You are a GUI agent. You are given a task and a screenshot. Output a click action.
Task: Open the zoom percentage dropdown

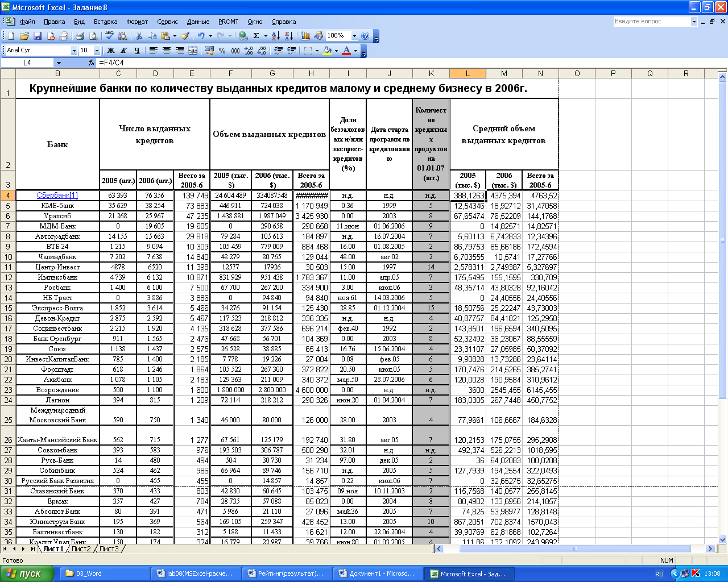(354, 36)
